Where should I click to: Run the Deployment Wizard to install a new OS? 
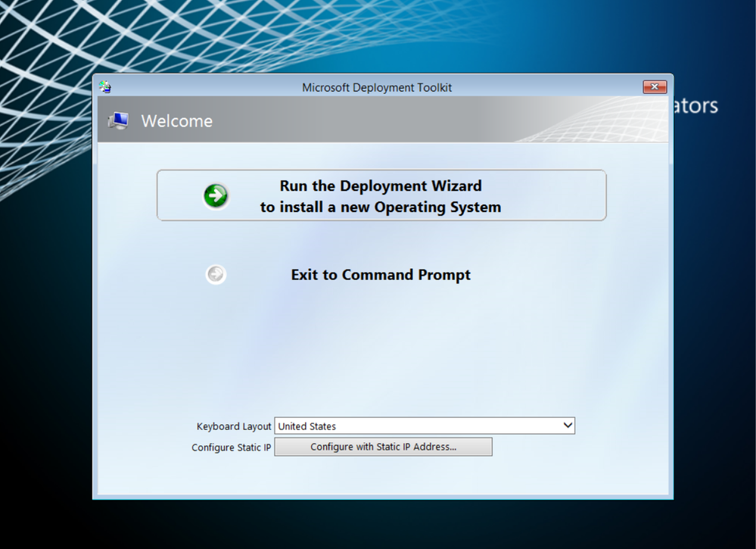[x=381, y=195]
